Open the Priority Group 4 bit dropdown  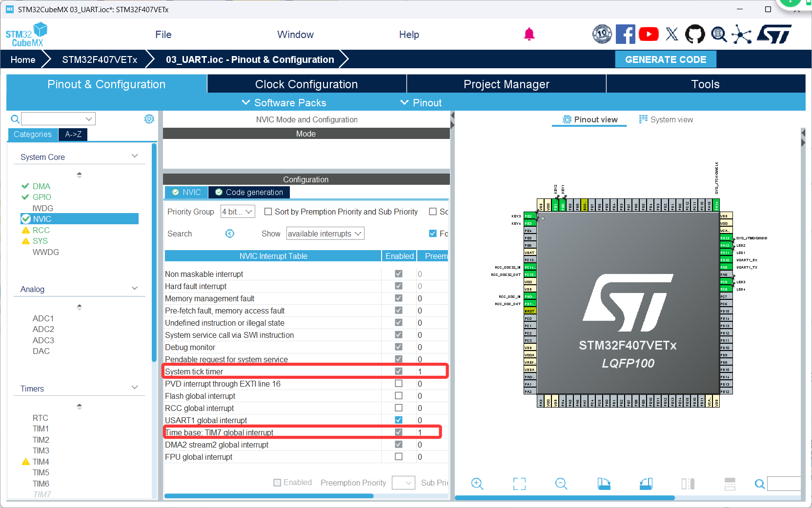point(238,212)
